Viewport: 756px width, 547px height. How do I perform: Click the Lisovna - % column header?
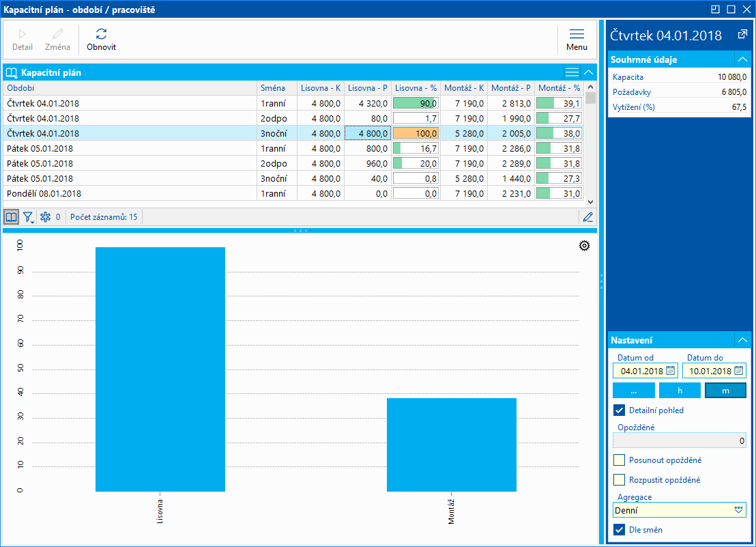(x=416, y=88)
